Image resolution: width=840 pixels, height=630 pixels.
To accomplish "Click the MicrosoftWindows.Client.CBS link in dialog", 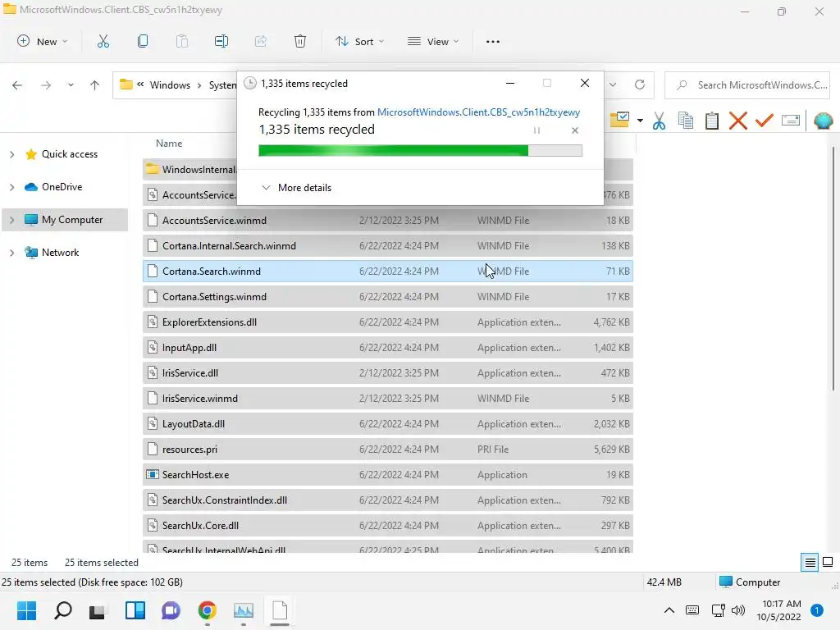I will pos(478,112).
